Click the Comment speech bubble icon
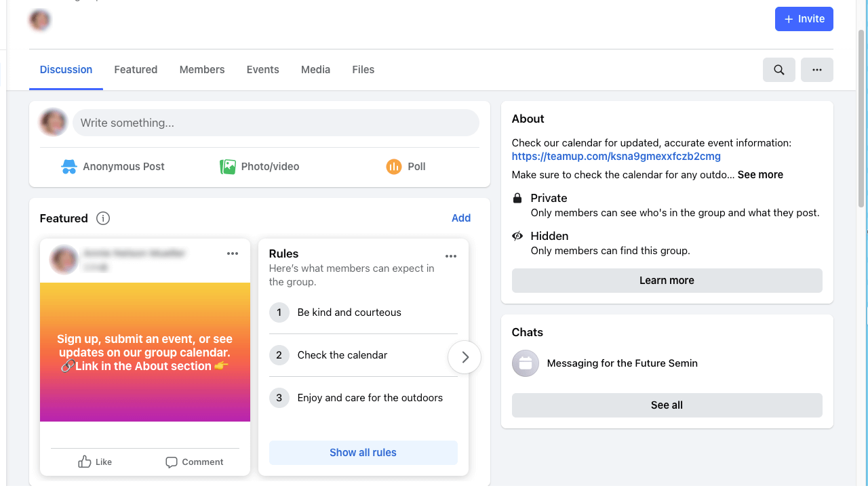This screenshot has height=488, width=868. 172,462
